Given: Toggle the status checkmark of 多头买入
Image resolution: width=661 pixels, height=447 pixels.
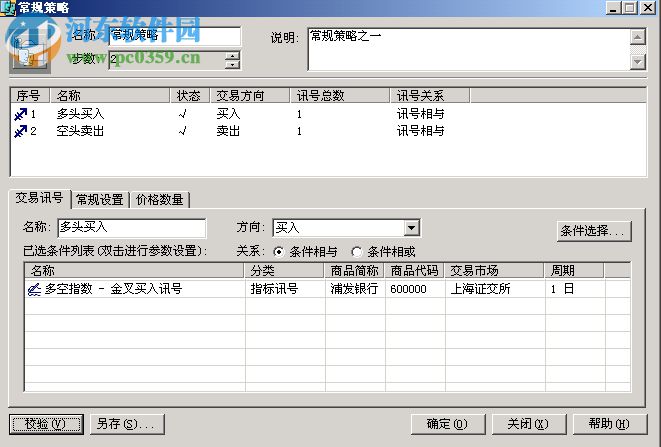Looking at the screenshot, I should [183, 114].
